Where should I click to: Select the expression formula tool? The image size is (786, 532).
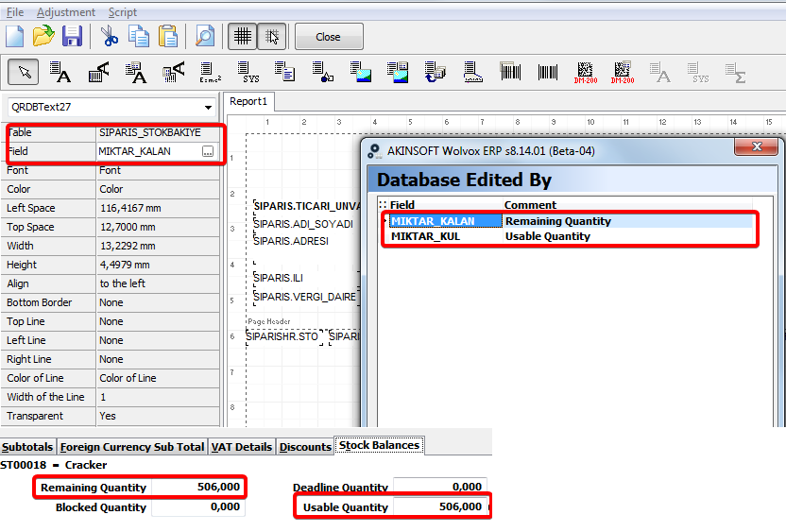tap(210, 72)
